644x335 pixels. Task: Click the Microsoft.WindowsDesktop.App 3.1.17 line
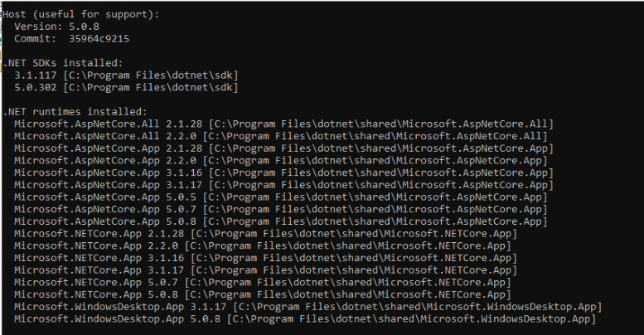[308, 307]
